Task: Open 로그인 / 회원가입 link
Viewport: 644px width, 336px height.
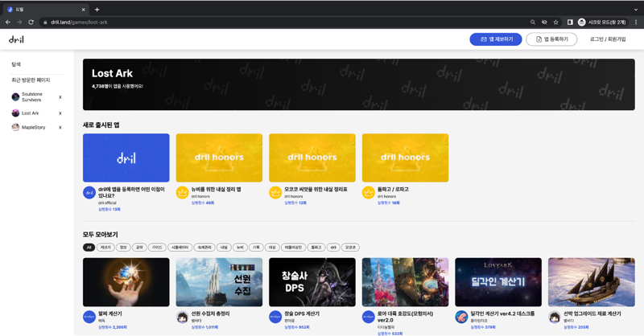Action: click(x=608, y=39)
